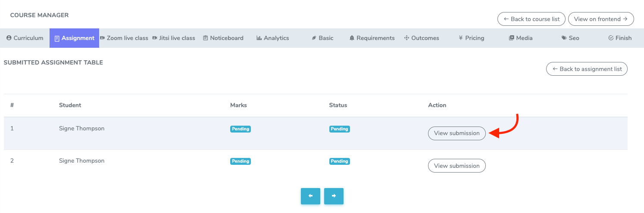The width and height of the screenshot is (644, 213).
Task: Switch to the Requirements tab
Action: pos(372,38)
